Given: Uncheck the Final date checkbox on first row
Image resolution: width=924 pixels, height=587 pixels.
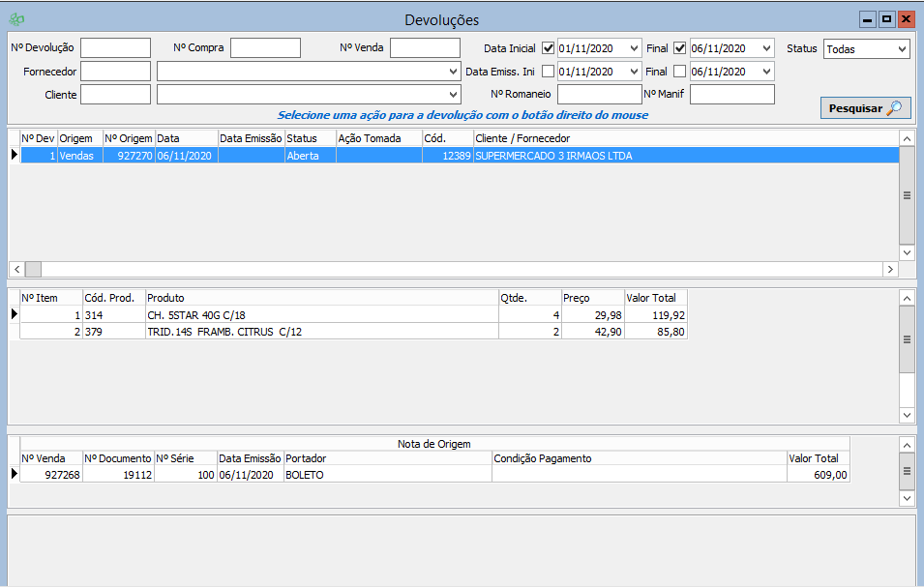Looking at the screenshot, I should (680, 48).
